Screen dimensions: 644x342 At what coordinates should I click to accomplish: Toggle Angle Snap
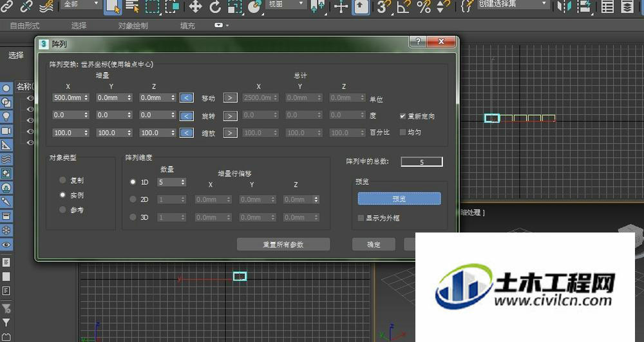click(x=403, y=6)
